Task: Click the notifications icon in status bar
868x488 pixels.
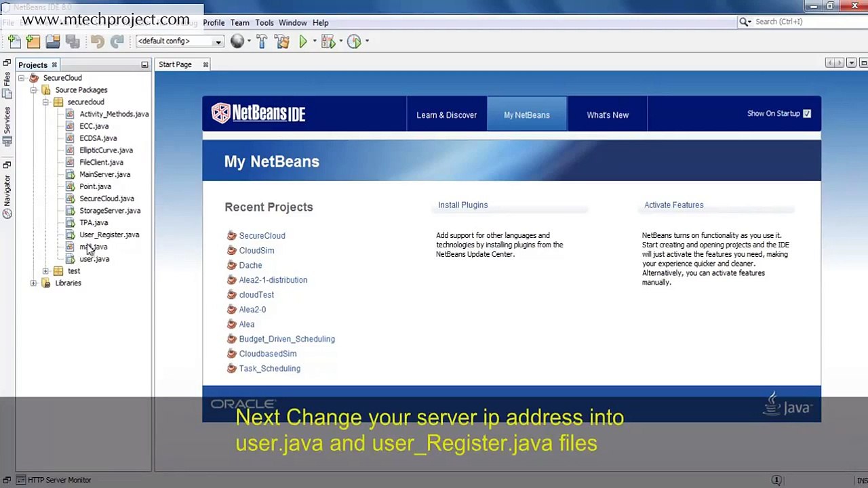Action: 776,480
